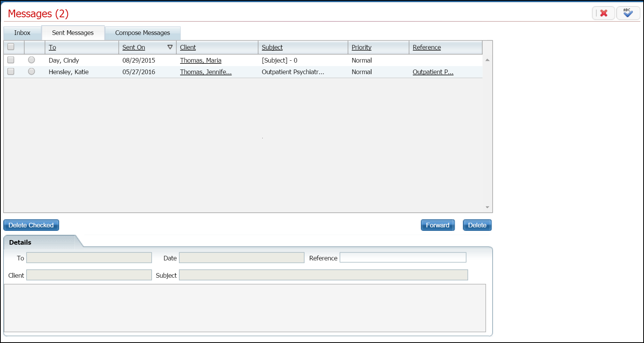Click the scroll down arrow in message list
The image size is (644, 343).
tap(487, 207)
